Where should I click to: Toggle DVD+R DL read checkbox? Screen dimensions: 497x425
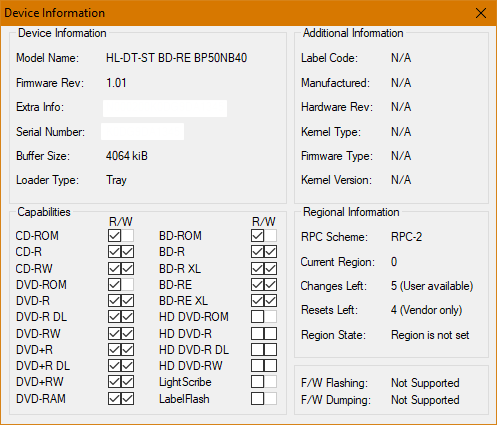click(114, 366)
